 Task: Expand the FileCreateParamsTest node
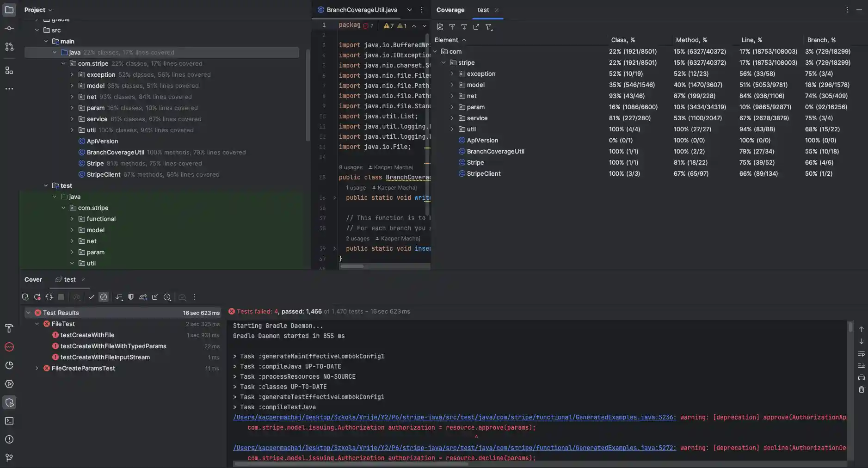tap(37, 369)
